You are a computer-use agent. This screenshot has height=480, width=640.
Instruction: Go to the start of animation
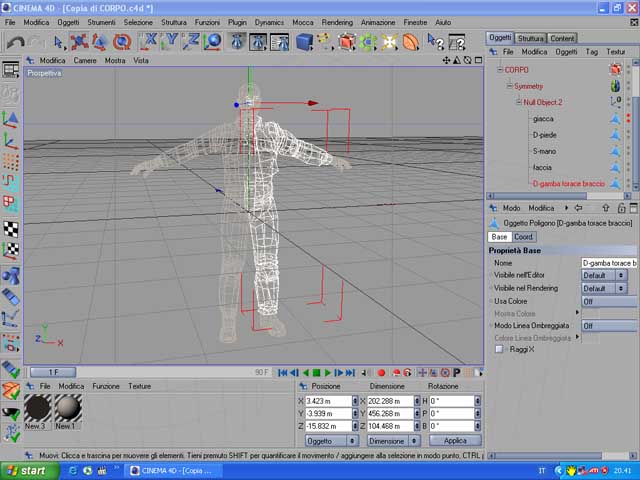282,373
